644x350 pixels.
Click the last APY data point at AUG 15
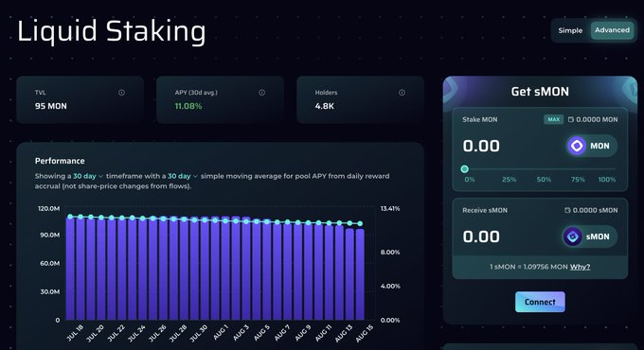(360, 223)
